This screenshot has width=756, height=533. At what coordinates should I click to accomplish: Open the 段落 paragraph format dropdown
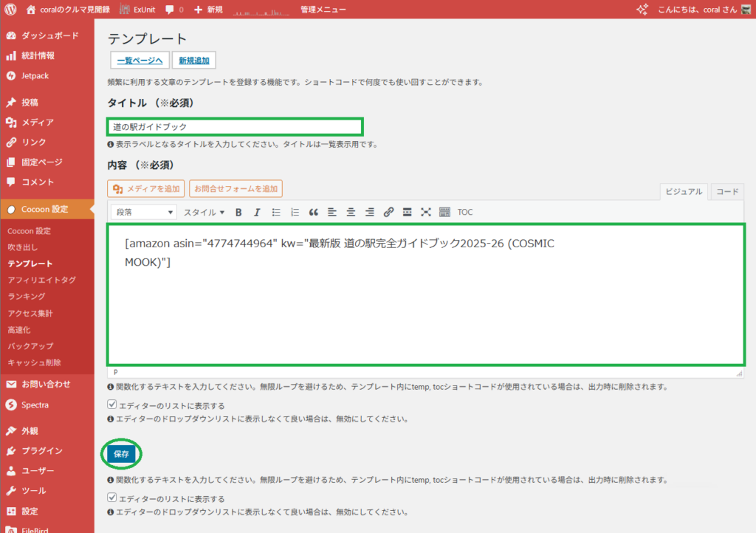click(143, 212)
